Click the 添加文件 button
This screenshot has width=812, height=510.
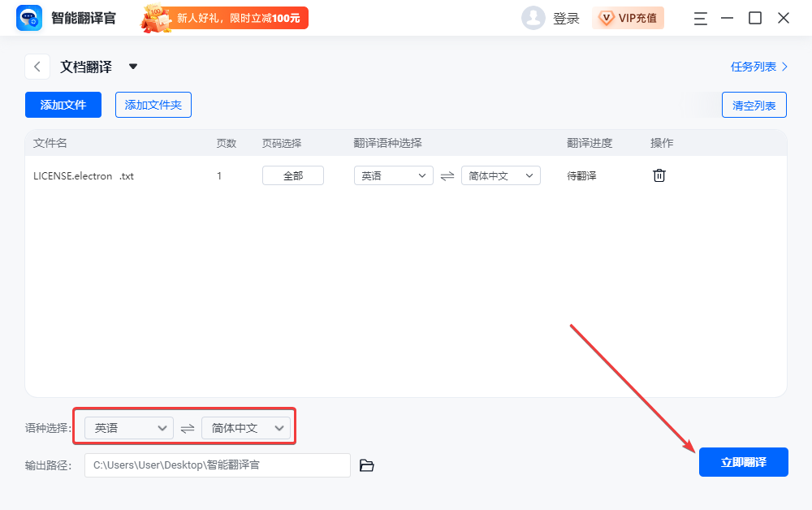pos(63,104)
